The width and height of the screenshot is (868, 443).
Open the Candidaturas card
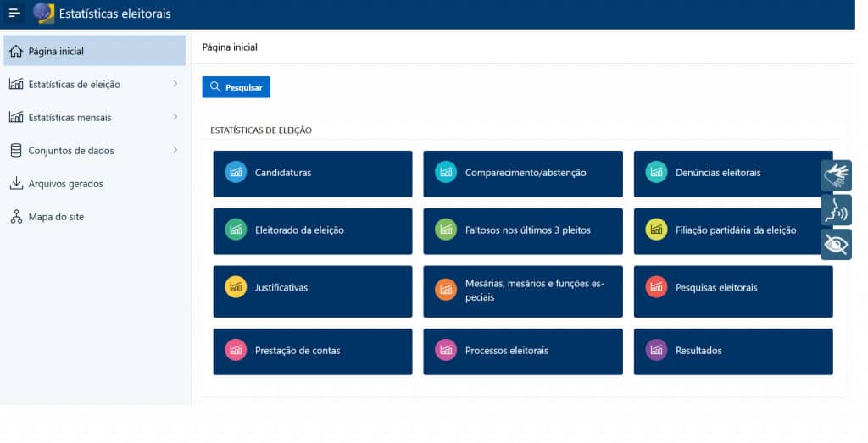tap(313, 174)
